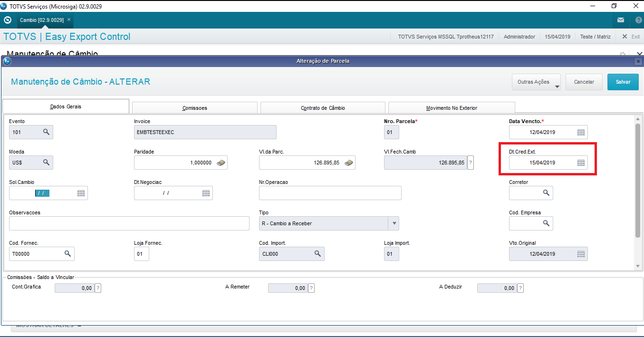The image size is (644, 337).
Task: Open the mail envelope icon in header
Action: tap(621, 20)
